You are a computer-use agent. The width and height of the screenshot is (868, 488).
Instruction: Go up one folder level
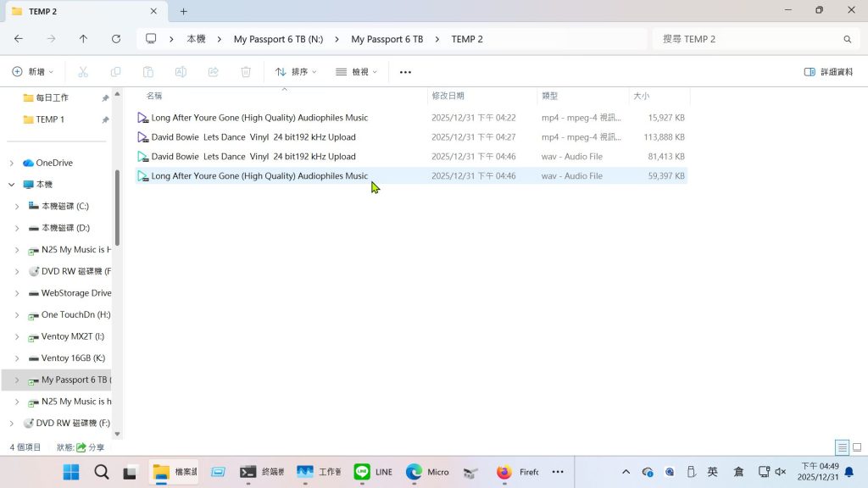click(x=83, y=39)
